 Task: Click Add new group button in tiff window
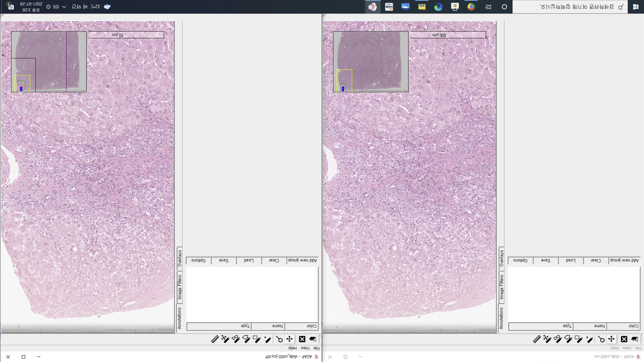pyautogui.click(x=302, y=260)
